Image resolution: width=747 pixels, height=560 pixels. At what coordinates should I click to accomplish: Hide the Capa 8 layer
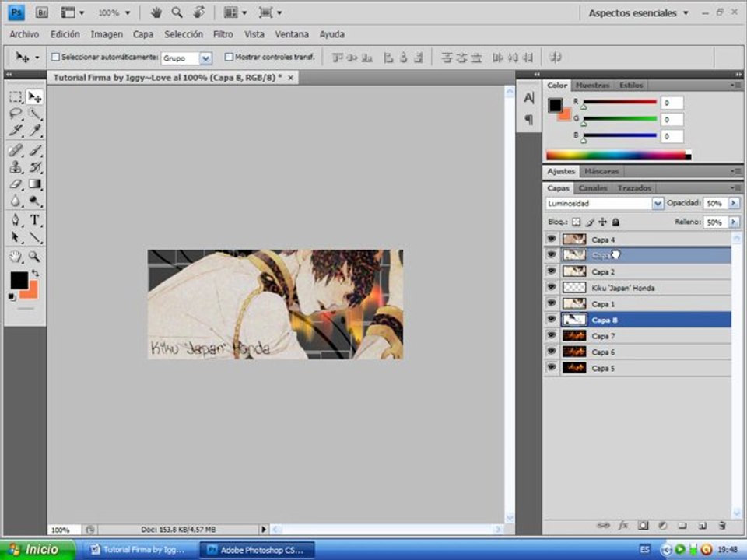[552, 320]
